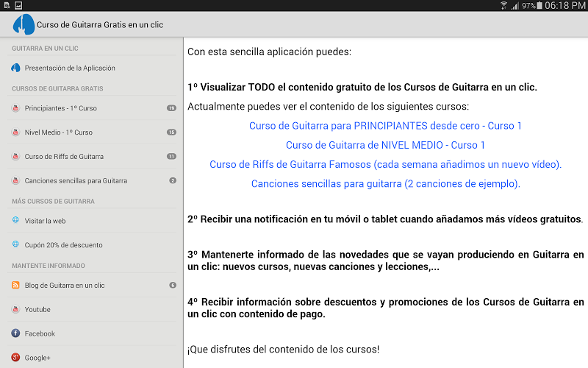Click the Google+ icon in sidebar
588x368 pixels.
pyautogui.click(x=15, y=358)
